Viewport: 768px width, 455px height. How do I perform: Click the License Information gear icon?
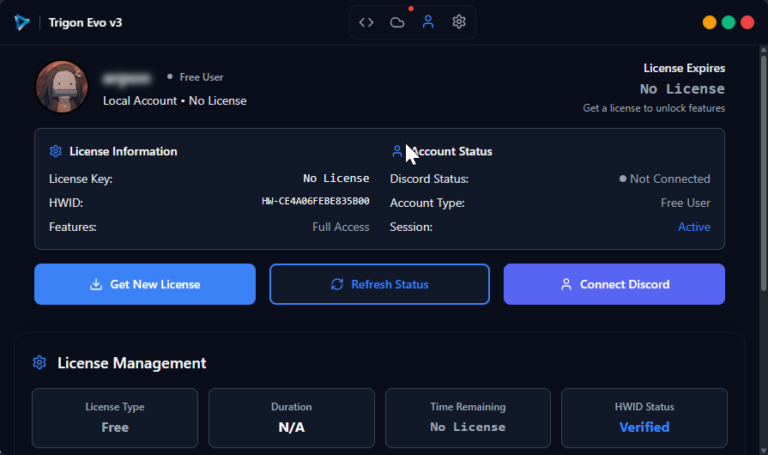[x=56, y=152]
